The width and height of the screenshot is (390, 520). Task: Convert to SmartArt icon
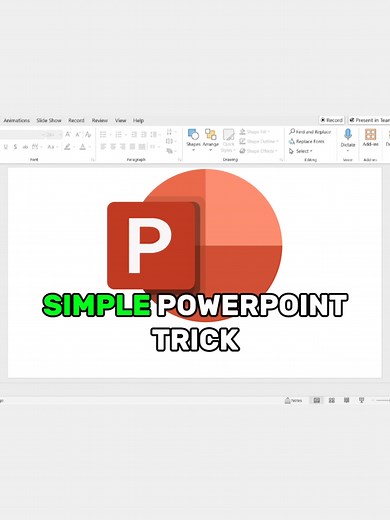click(x=171, y=151)
